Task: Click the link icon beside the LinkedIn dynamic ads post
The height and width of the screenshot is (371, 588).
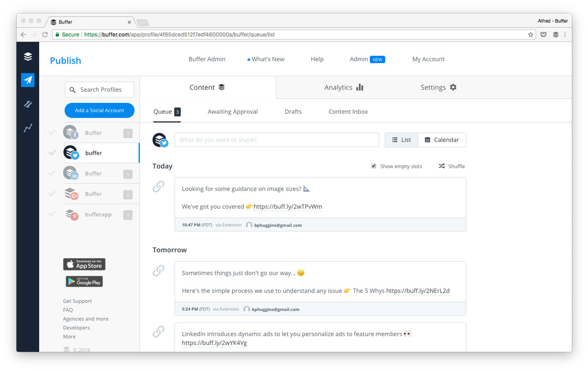Action: pyautogui.click(x=158, y=332)
